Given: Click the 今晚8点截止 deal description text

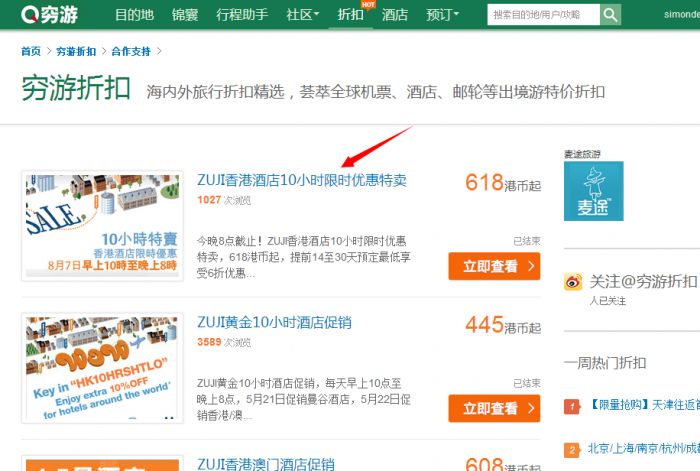Looking at the screenshot, I should tap(304, 257).
